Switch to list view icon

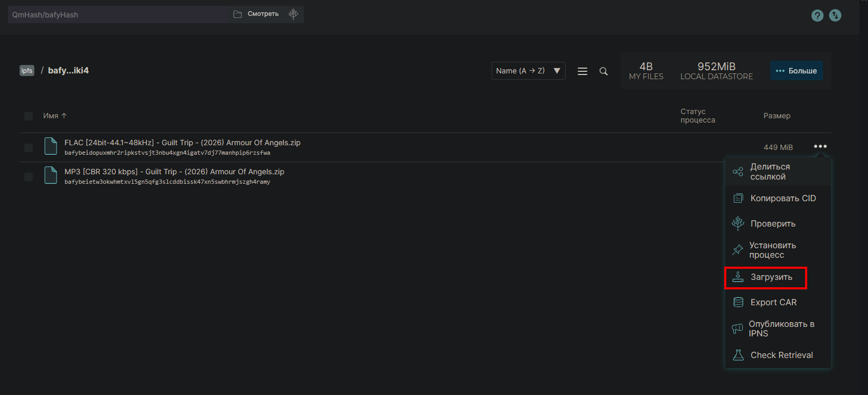[x=583, y=71]
